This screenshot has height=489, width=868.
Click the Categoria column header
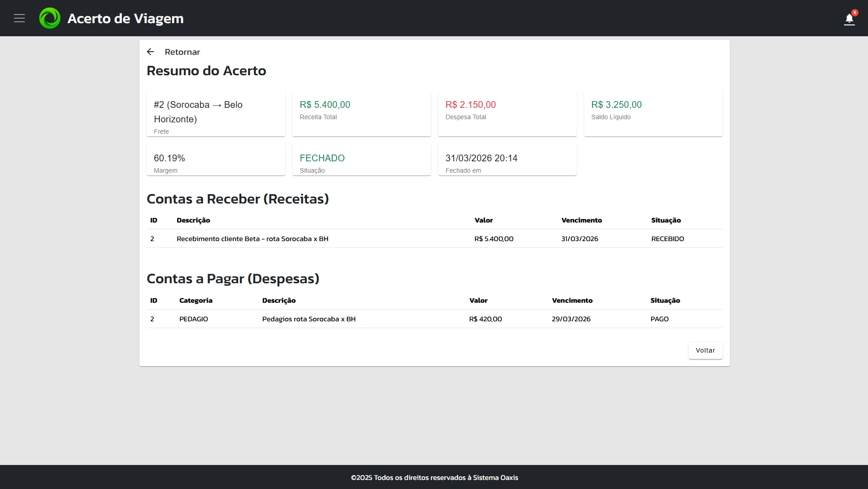(196, 300)
